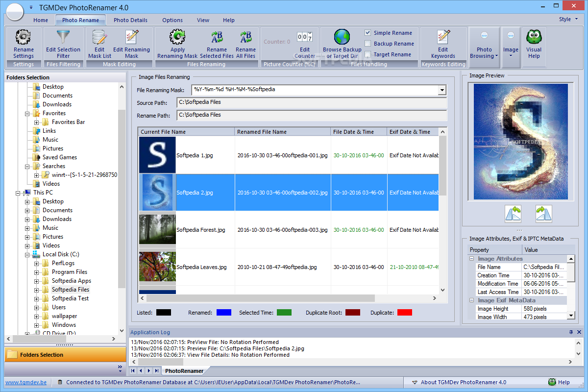Sort by Renamed File Name column

(283, 132)
